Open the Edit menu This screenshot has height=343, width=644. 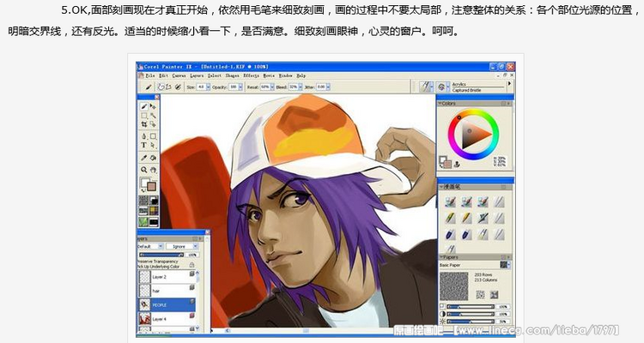163,75
